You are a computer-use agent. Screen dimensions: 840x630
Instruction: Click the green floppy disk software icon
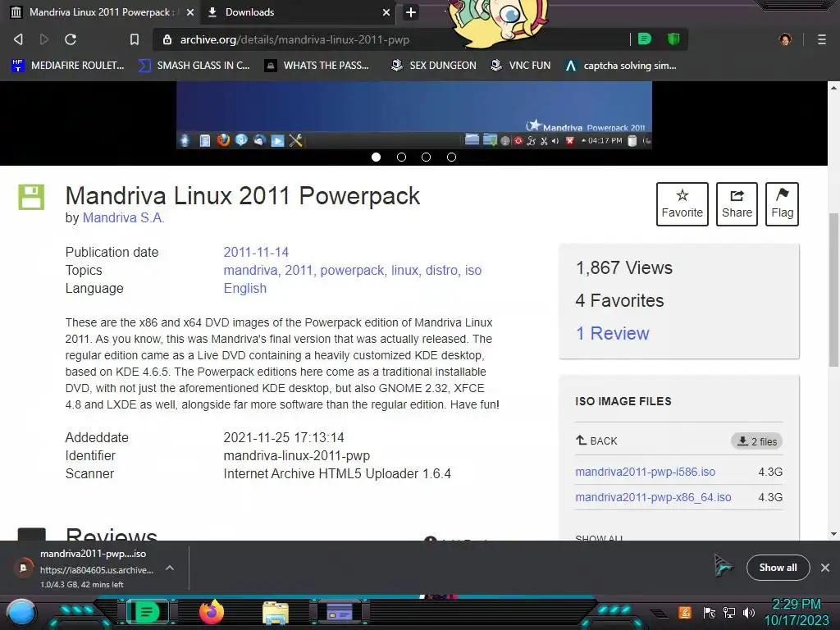click(32, 197)
